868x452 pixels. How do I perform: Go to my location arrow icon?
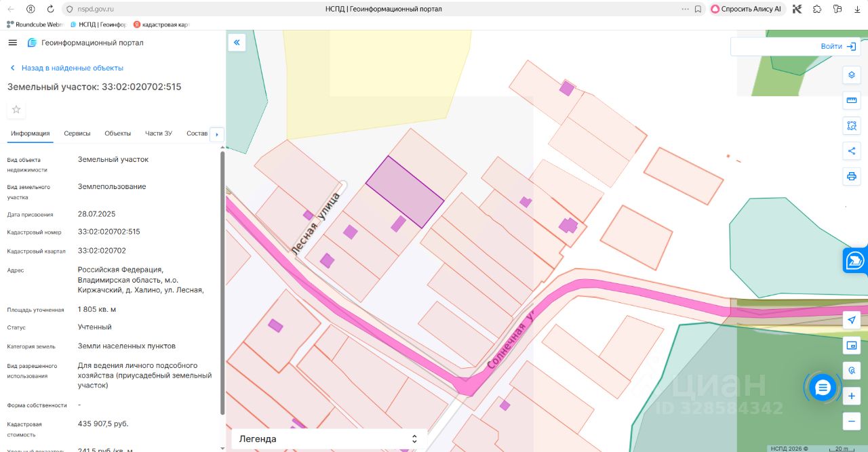pos(851,321)
